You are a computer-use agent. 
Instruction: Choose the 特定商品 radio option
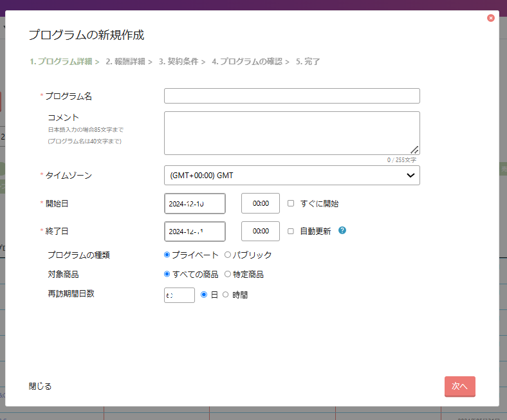228,274
